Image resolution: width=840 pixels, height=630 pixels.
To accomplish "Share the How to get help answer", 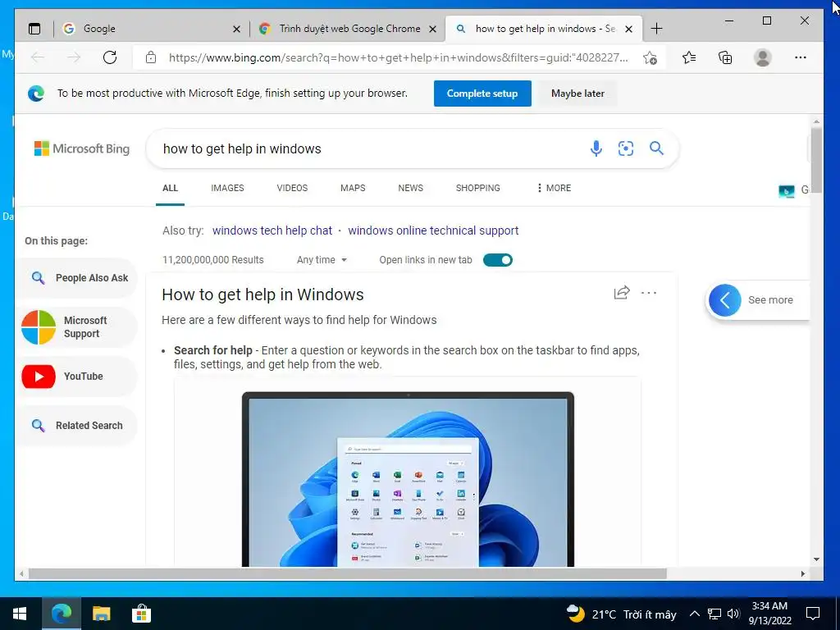I will coord(622,293).
